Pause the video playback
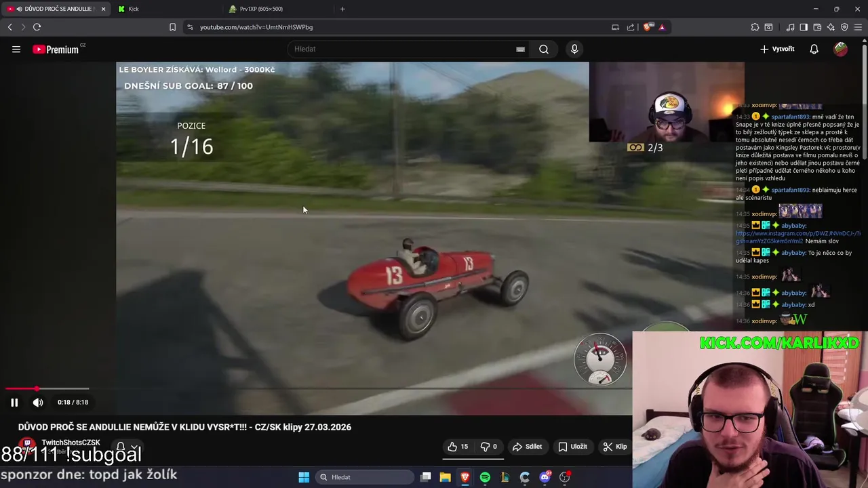This screenshot has height=488, width=868. [14, 402]
